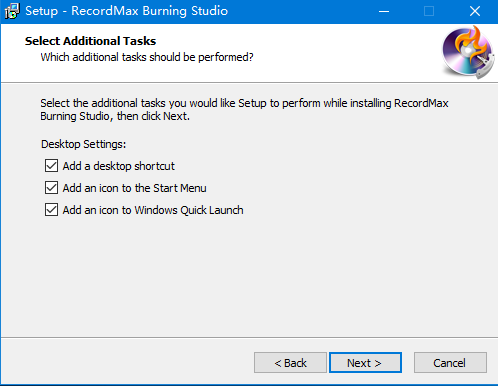Click the 'Which additional tasks should be performed?' subtitle
The image size is (498, 386).
click(x=147, y=57)
